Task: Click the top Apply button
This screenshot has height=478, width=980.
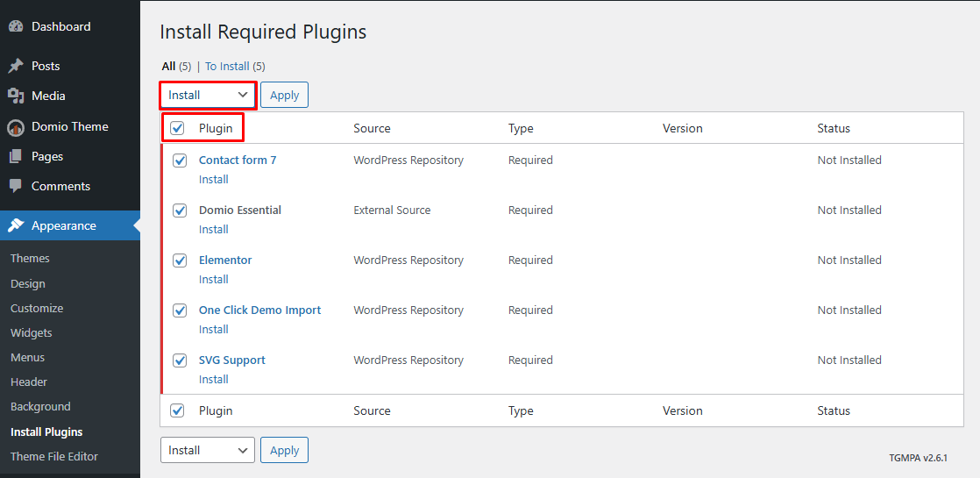Action: click(284, 95)
